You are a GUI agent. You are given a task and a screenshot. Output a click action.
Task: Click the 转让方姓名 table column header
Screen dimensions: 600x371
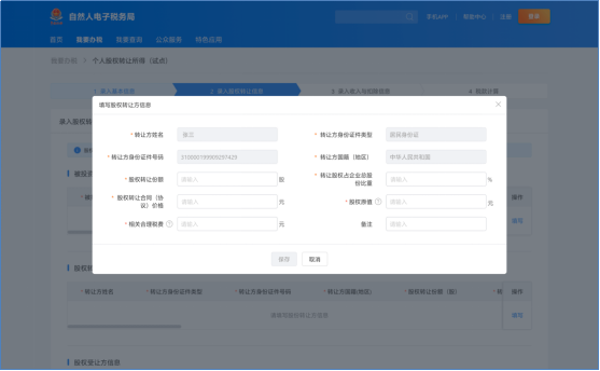click(99, 292)
